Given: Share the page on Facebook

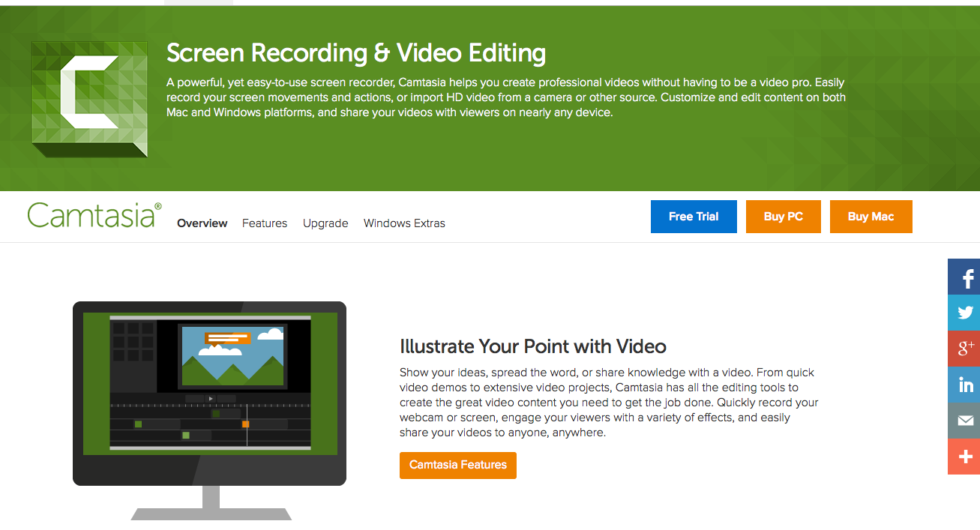Looking at the screenshot, I should (x=964, y=277).
